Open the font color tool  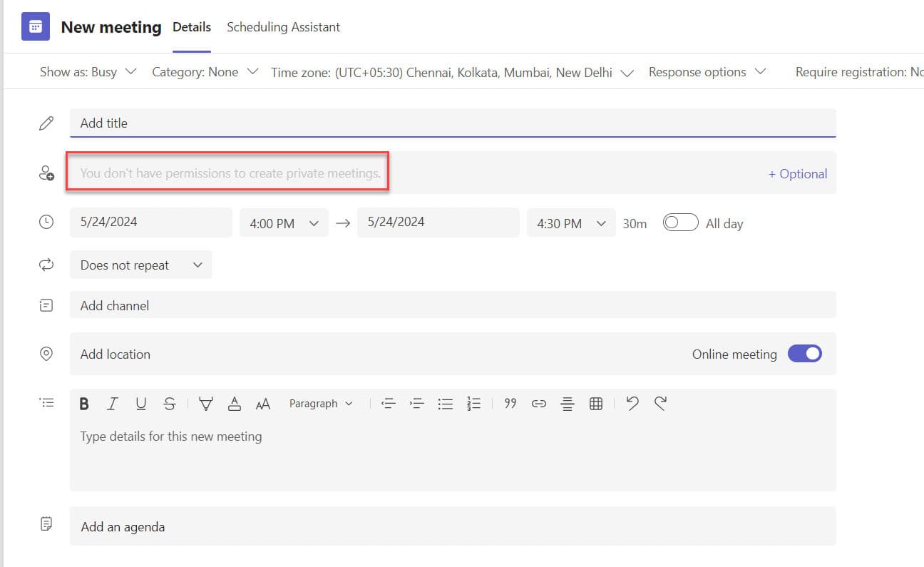[x=234, y=404]
